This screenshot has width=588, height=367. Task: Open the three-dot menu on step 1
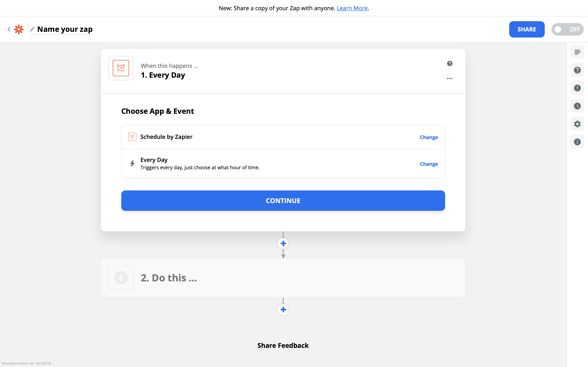[450, 78]
